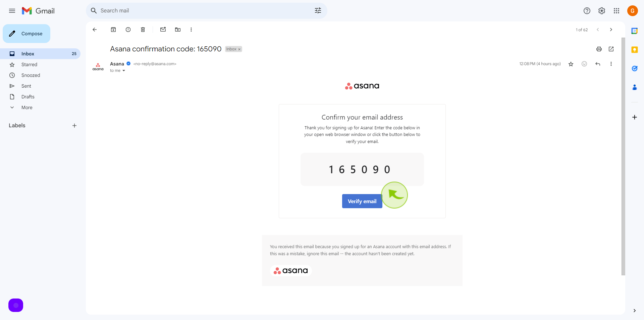Hide the side panel chevron
This screenshot has width=644, height=320.
(x=635, y=311)
